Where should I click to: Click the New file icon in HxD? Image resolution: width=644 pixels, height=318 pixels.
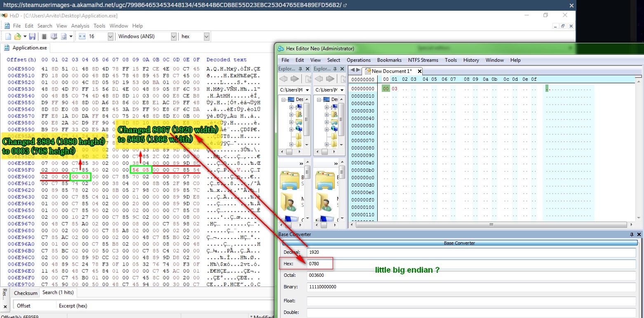[x=8, y=36]
